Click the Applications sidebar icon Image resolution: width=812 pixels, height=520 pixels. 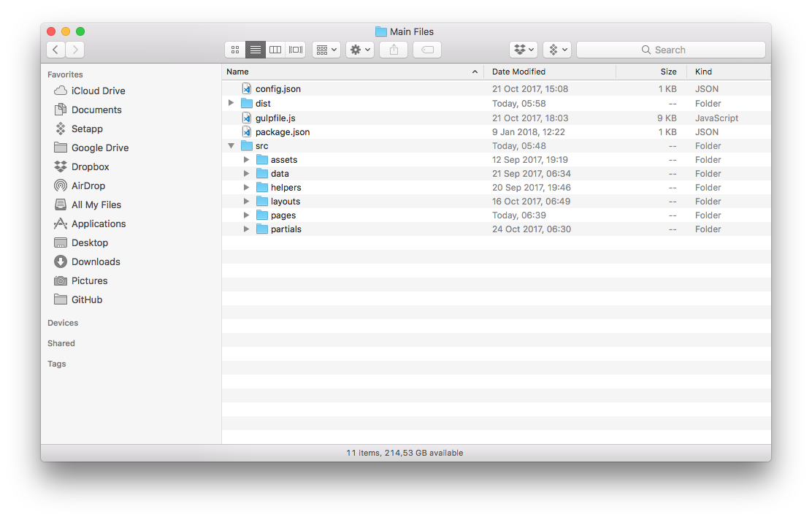61,223
